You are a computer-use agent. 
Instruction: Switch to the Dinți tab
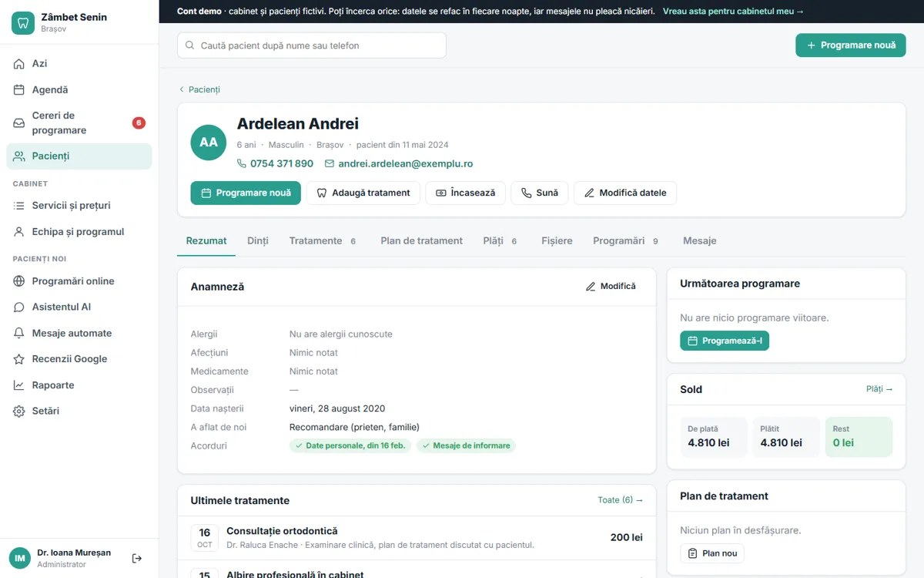click(x=258, y=240)
